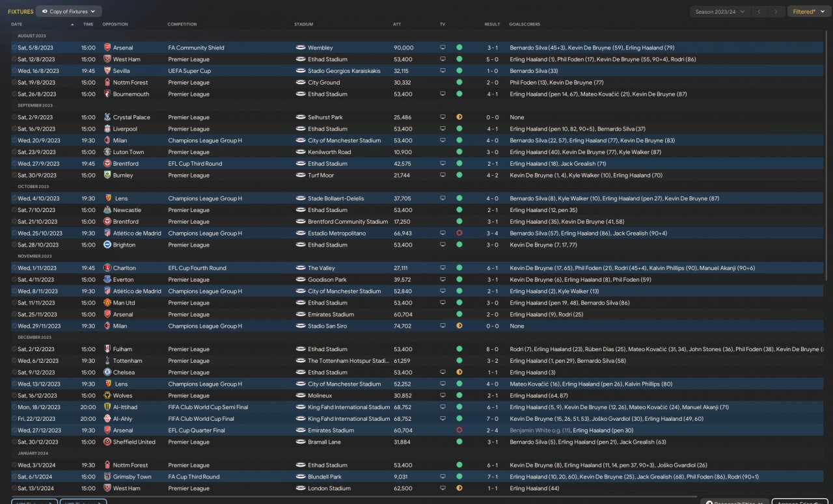Tick the selection circle for Crystal Palace 2/9/2023

tap(14, 117)
